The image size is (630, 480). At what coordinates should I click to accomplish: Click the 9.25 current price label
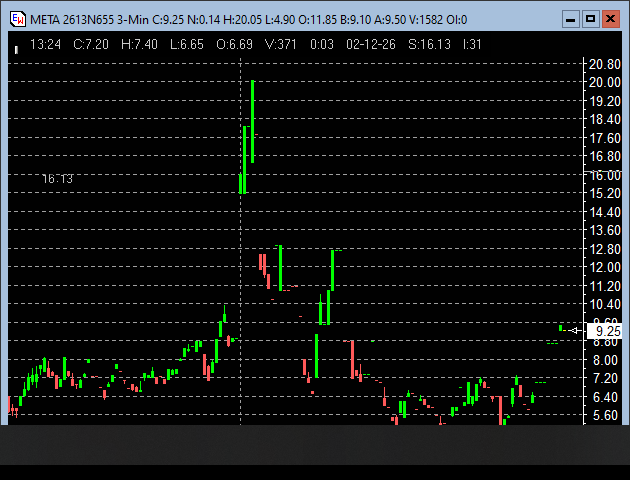[x=606, y=331]
